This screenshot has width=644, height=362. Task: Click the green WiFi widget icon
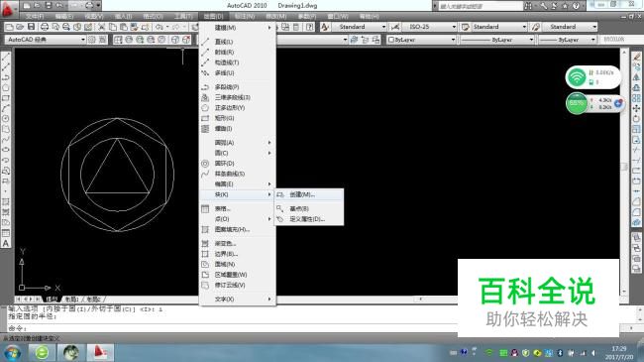577,77
